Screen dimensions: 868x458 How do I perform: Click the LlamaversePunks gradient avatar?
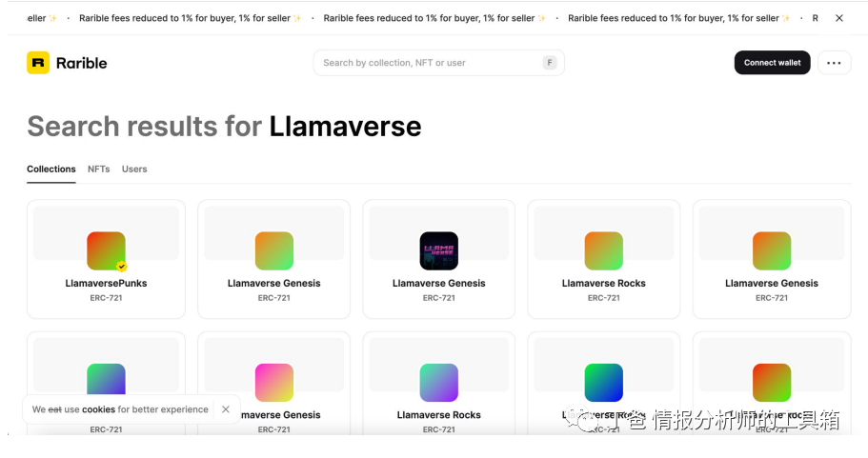click(x=106, y=250)
